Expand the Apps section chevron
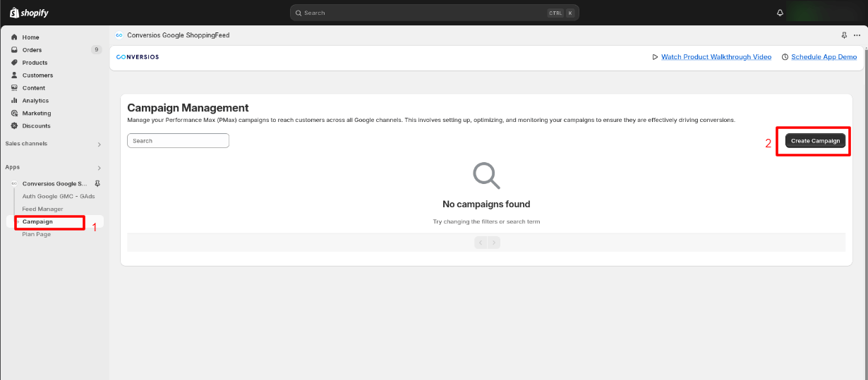This screenshot has height=380, width=868. pos(99,168)
